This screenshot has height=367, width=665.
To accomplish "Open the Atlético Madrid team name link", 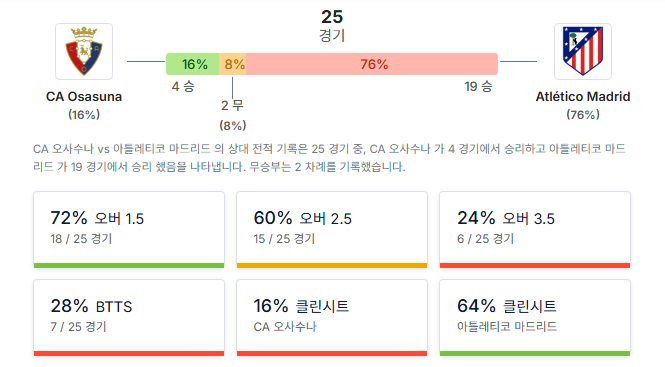I will point(583,97).
